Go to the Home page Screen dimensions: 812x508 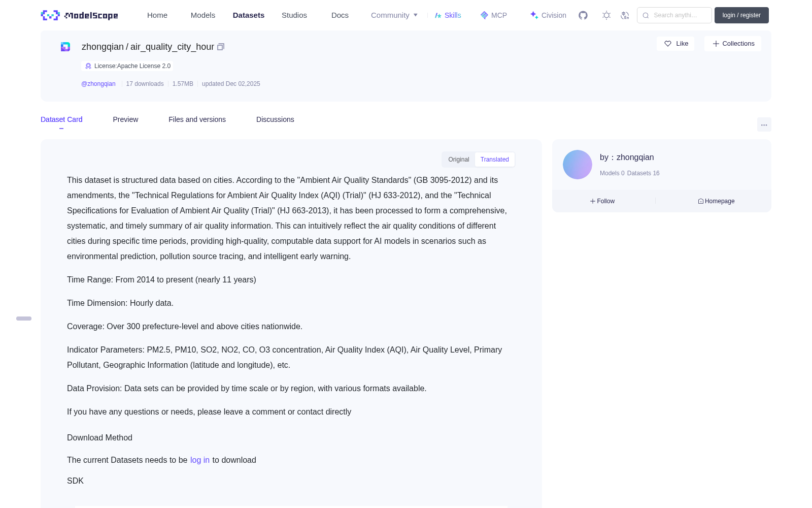(x=157, y=15)
